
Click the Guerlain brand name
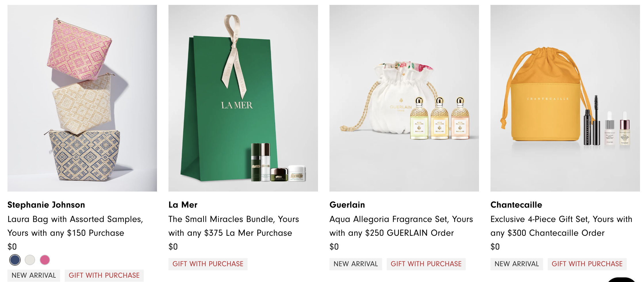click(x=347, y=205)
